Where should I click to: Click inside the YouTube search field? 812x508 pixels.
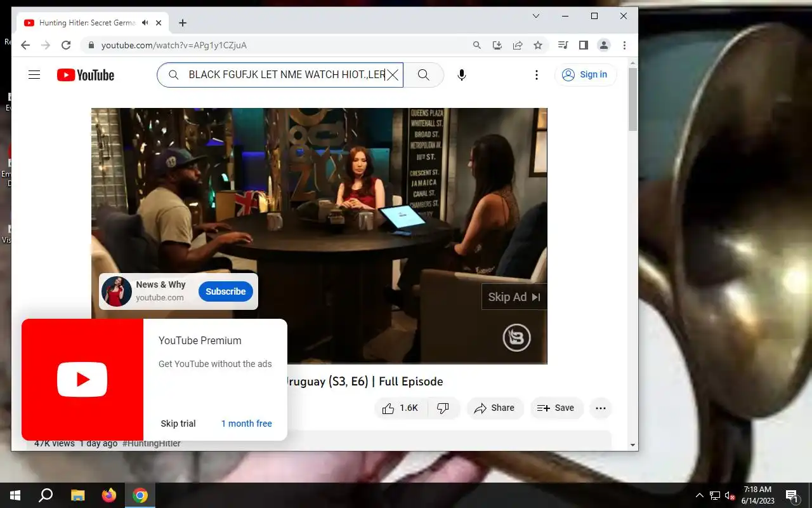[279, 75]
